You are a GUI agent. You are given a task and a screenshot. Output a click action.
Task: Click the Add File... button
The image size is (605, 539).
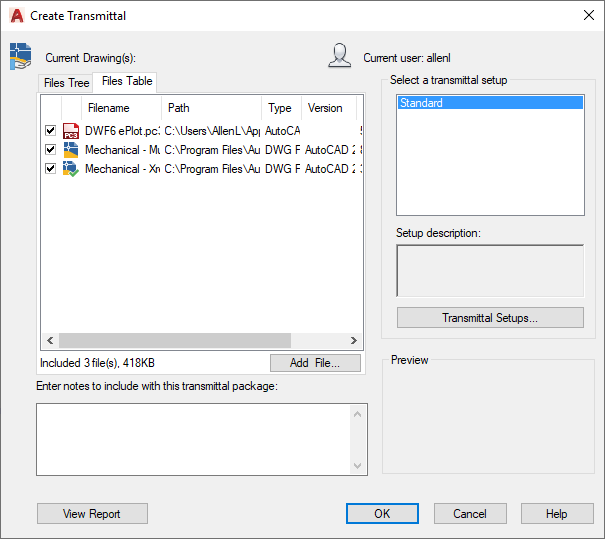tap(315, 363)
